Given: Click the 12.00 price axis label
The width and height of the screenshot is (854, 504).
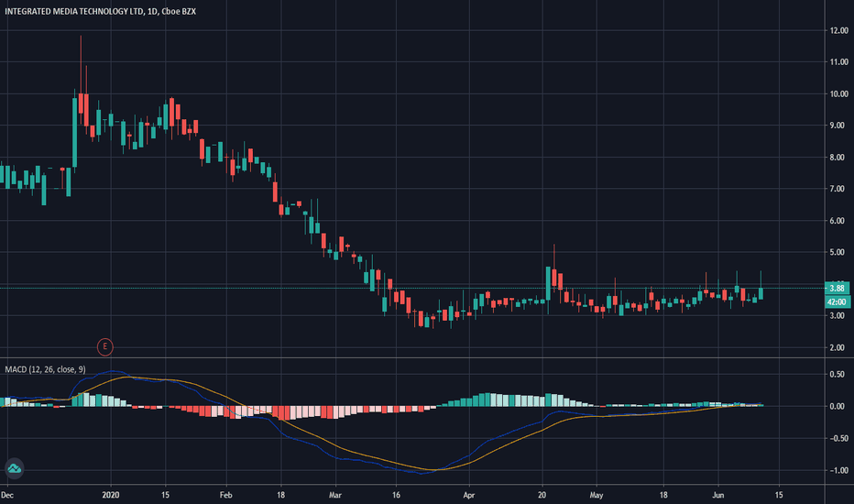Looking at the screenshot, I should point(838,31).
